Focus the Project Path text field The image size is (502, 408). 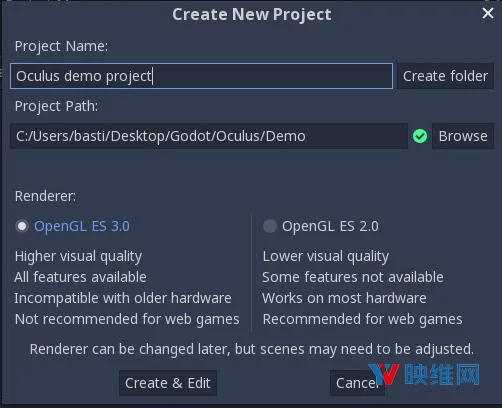(x=209, y=136)
